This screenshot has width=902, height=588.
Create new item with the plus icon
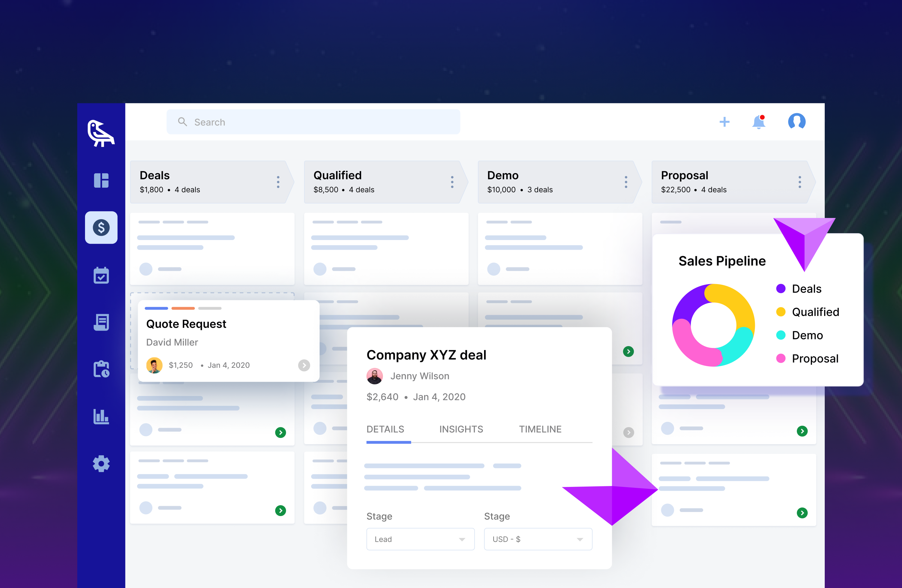click(724, 122)
